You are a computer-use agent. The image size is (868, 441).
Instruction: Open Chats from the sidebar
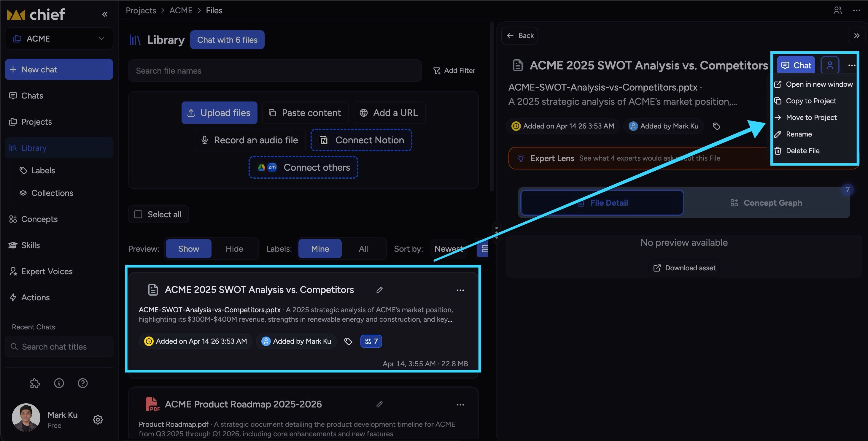tap(59, 96)
